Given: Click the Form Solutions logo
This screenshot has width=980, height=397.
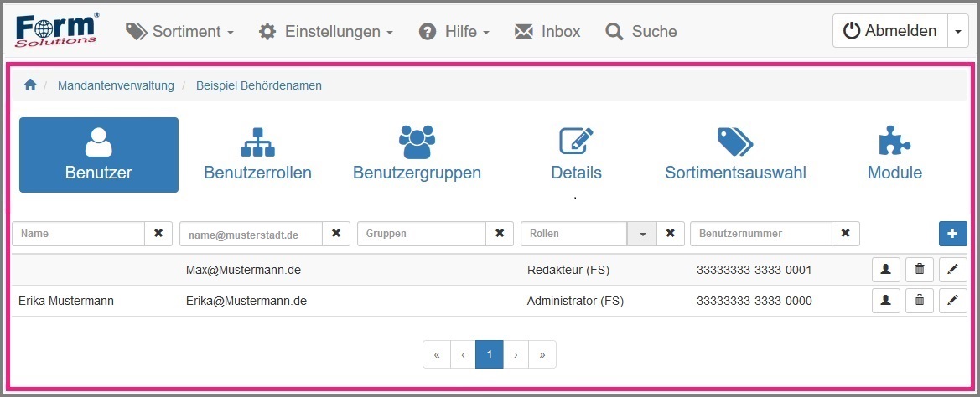Looking at the screenshot, I should (57, 31).
